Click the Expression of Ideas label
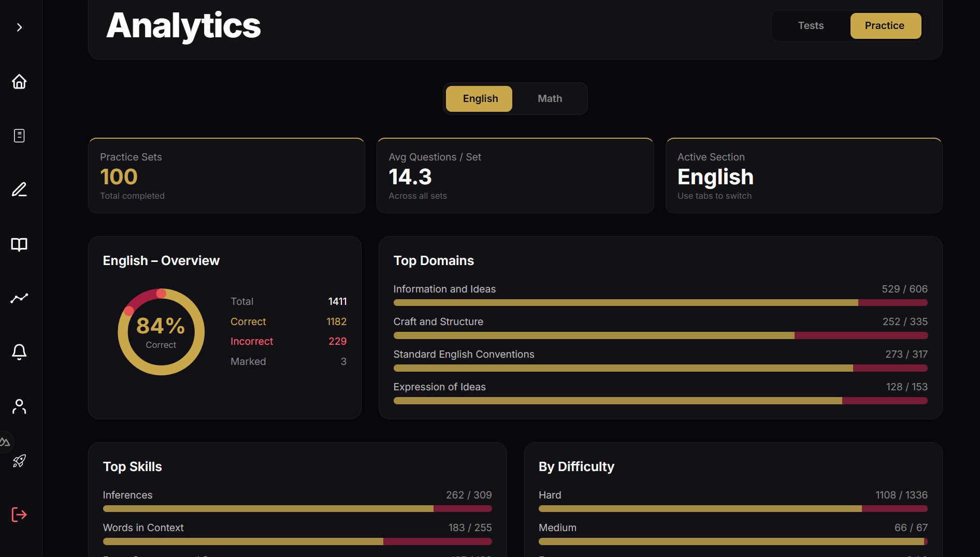 (x=439, y=387)
